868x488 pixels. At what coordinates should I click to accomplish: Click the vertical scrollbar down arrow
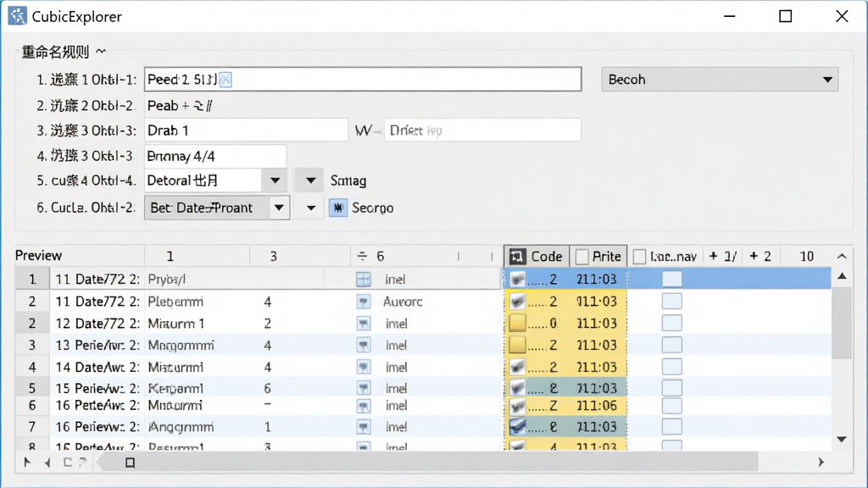[x=842, y=440]
